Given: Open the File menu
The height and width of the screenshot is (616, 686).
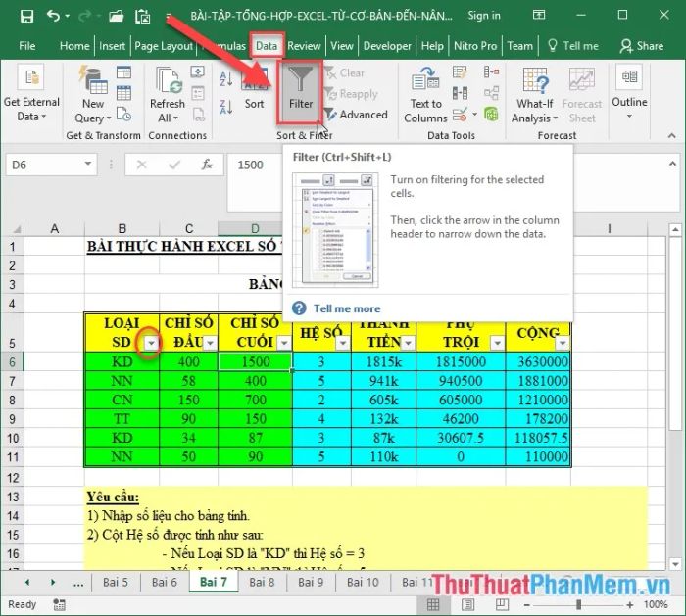Looking at the screenshot, I should 27,46.
